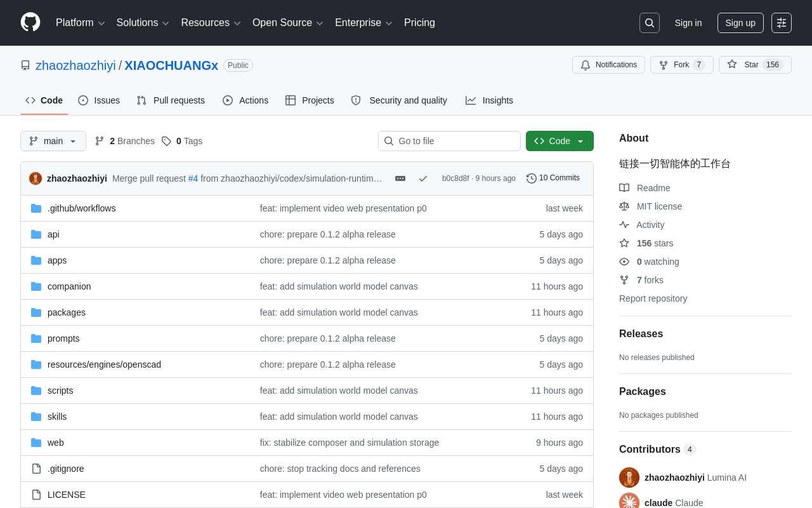This screenshot has height=508, width=812.
Task: Open the Pricing page link
Action: point(419,23)
